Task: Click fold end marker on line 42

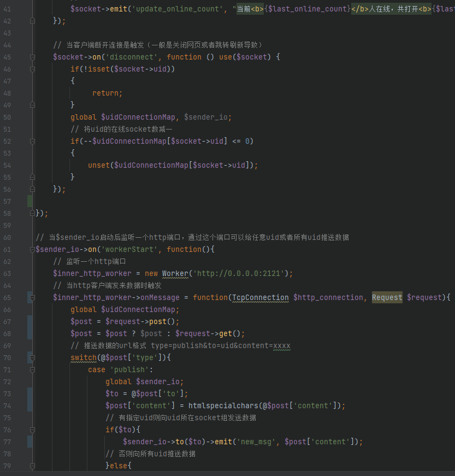Action: tap(32, 21)
